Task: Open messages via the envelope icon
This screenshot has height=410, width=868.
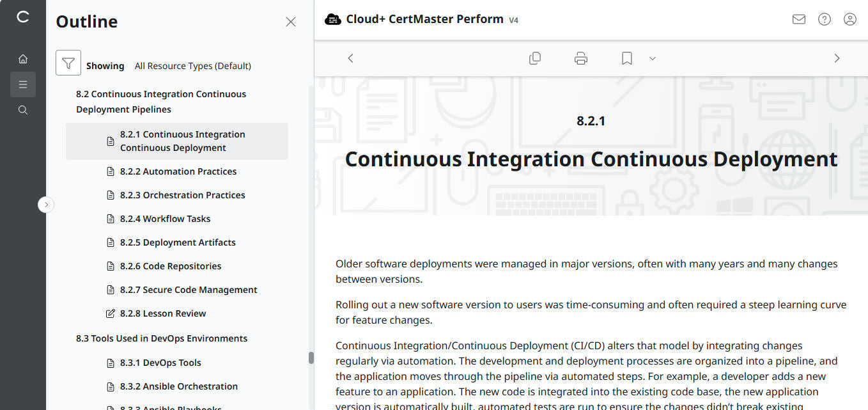Action: coord(798,19)
